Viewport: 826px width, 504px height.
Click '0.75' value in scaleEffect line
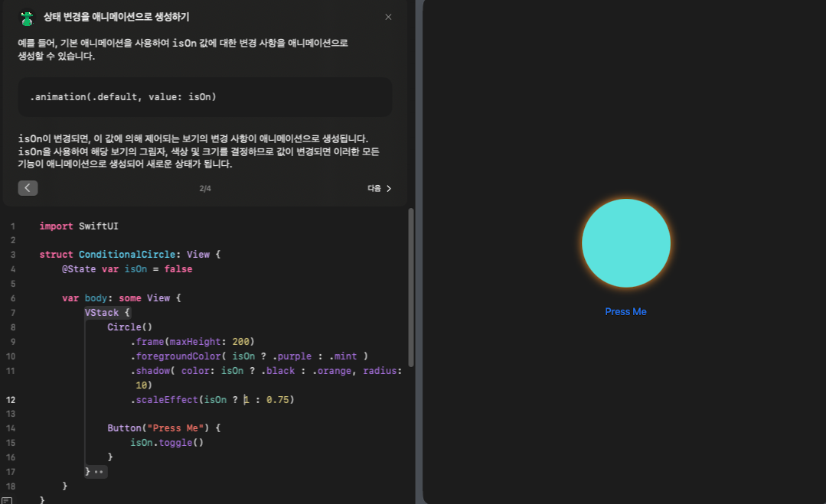pyautogui.click(x=278, y=400)
